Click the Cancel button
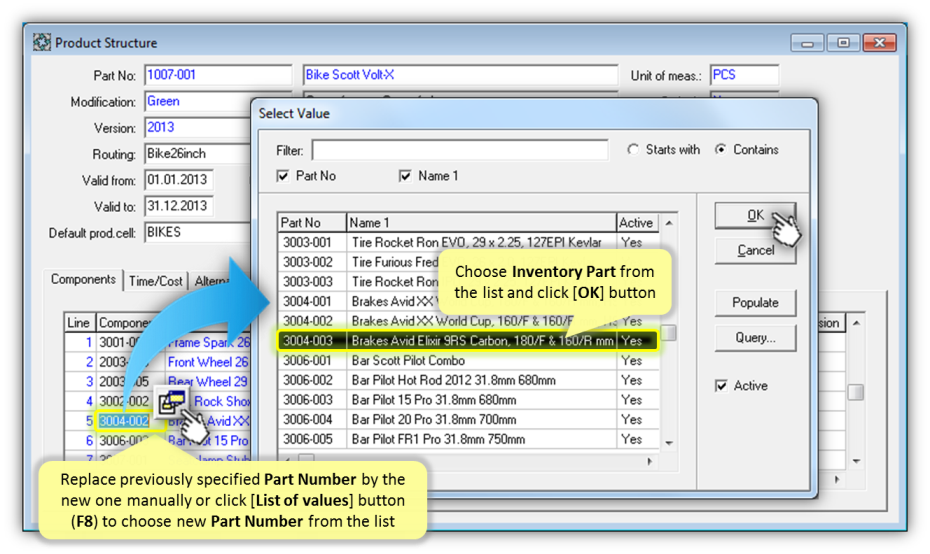The height and width of the screenshot is (554, 930). pos(755,251)
